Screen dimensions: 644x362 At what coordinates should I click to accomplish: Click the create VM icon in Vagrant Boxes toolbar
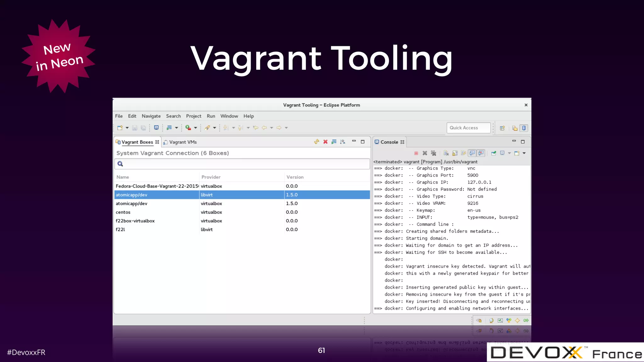334,142
